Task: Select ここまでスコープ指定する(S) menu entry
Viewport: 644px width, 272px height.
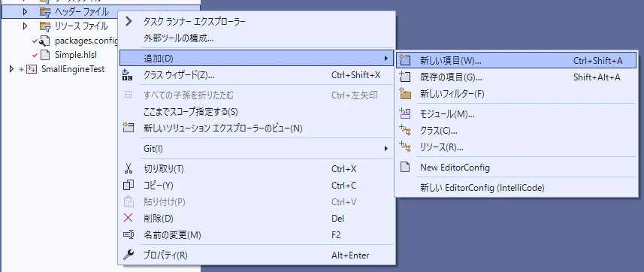Action: point(257,112)
